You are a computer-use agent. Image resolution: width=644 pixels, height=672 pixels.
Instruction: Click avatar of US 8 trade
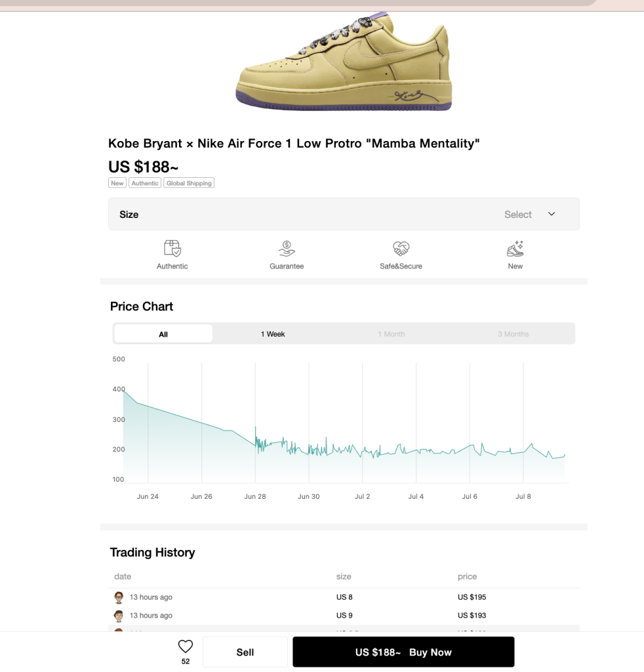point(119,597)
